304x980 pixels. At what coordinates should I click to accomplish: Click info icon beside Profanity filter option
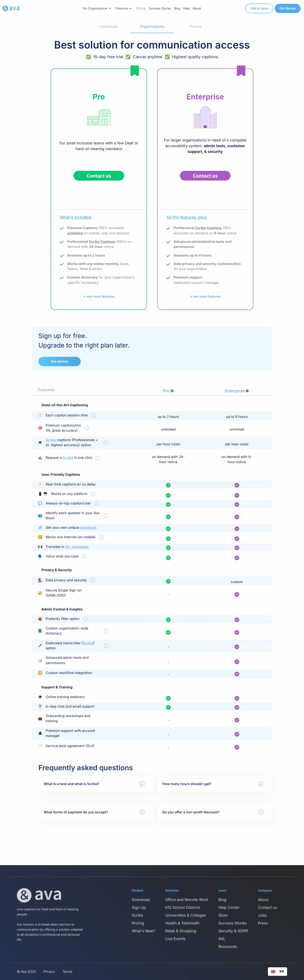pyautogui.click(x=85, y=619)
